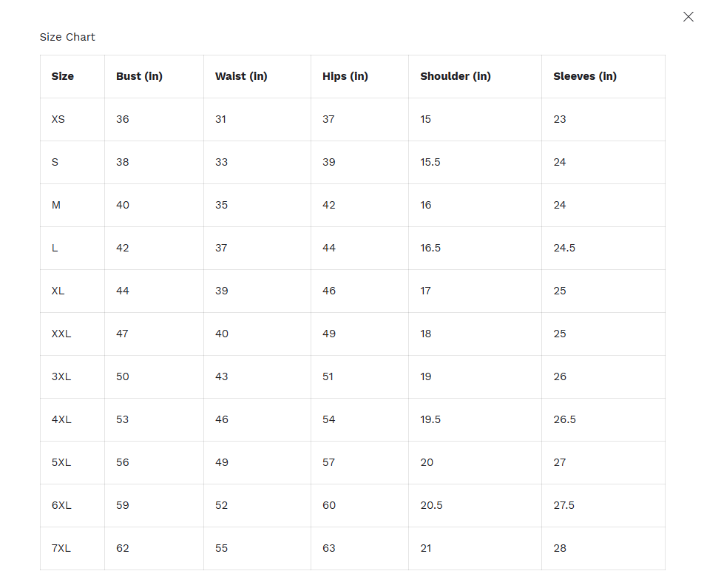Click the Bust (in) column header
This screenshot has height=588, width=704.
[x=139, y=76]
